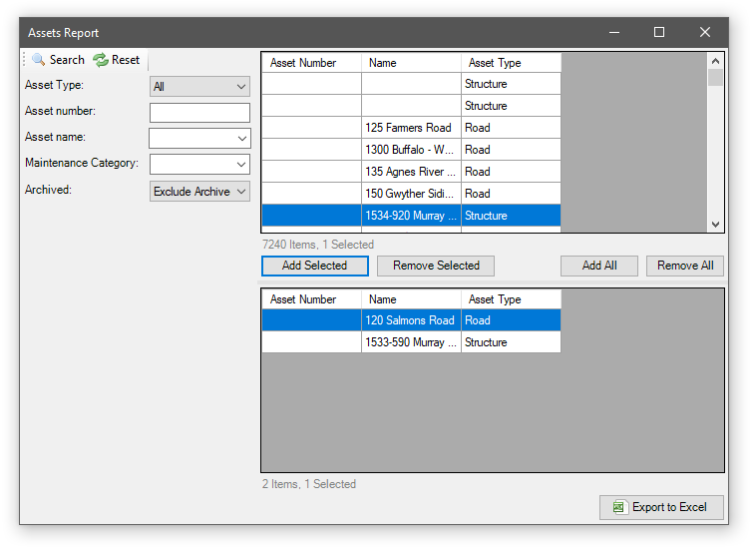Image resolution: width=756 pixels, height=553 pixels.
Task: Click the Add All button
Action: tap(599, 266)
